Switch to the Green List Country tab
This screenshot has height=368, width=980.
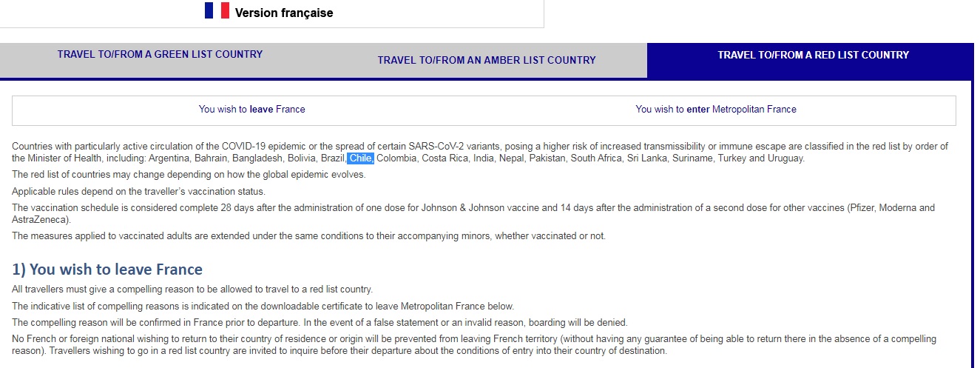(x=160, y=54)
